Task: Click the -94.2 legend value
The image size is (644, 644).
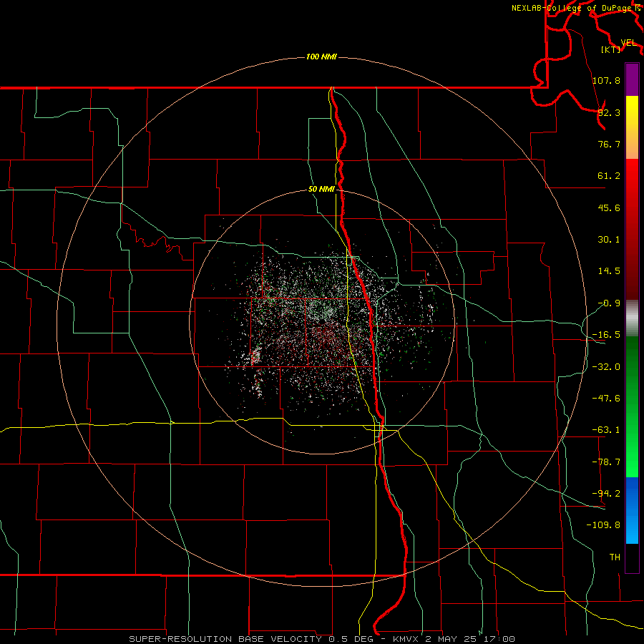Action: [606, 494]
